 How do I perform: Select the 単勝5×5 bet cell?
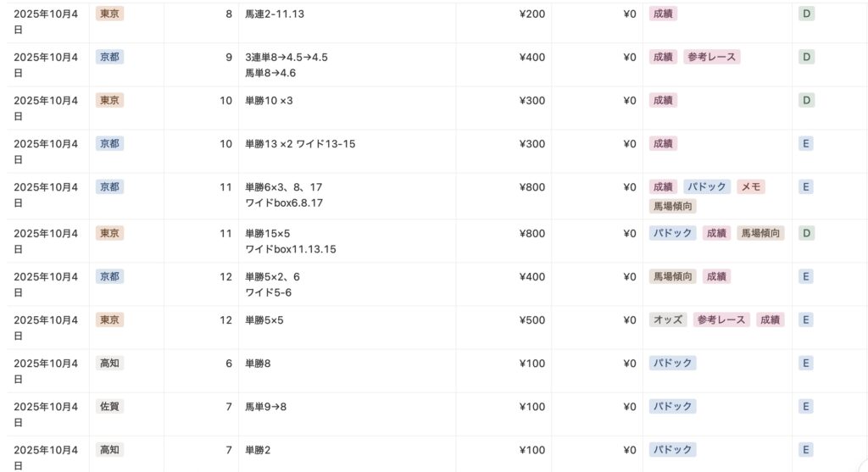264,319
